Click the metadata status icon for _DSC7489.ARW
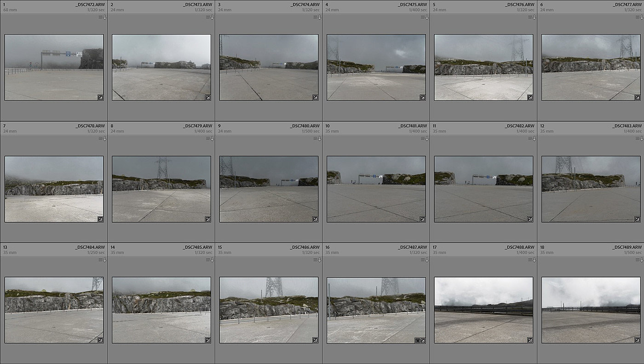Screen dimensions: 644x364 tap(640, 260)
